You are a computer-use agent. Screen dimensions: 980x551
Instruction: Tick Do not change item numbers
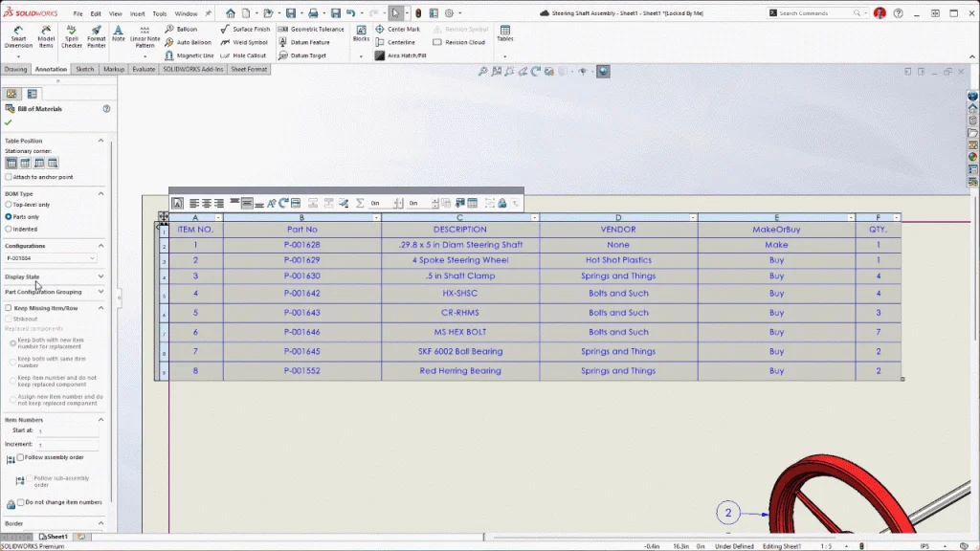(21, 502)
